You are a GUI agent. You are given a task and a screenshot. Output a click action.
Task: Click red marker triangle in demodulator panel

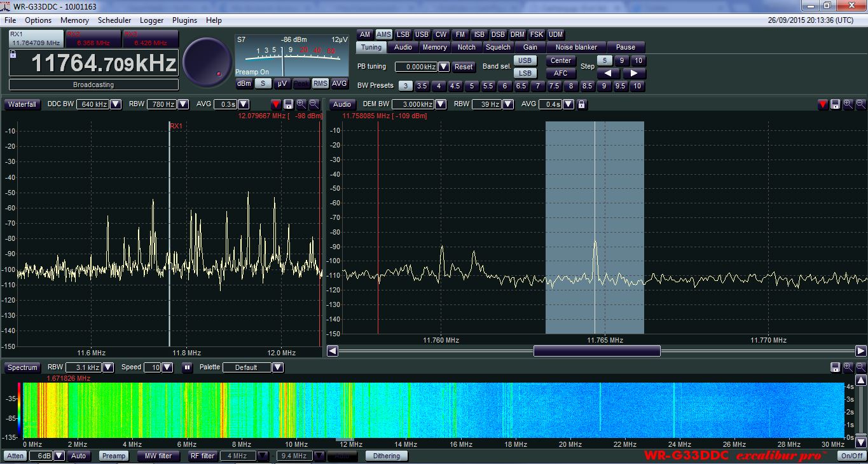[823, 104]
